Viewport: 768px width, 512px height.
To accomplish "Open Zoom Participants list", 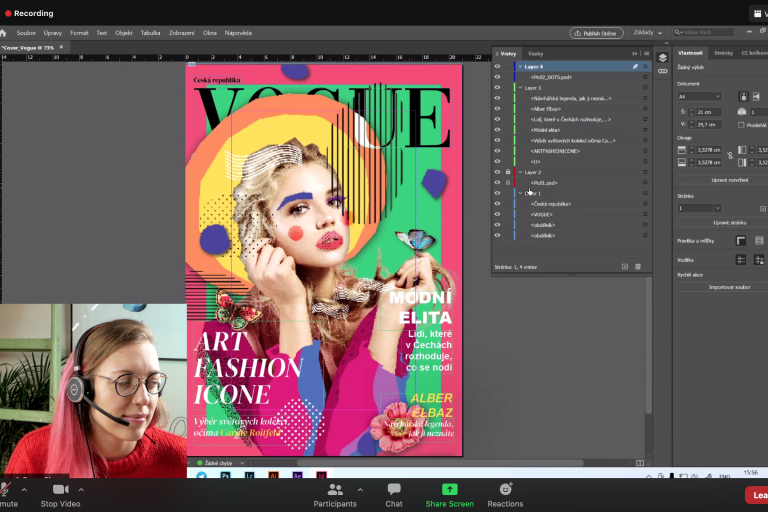I will [335, 494].
